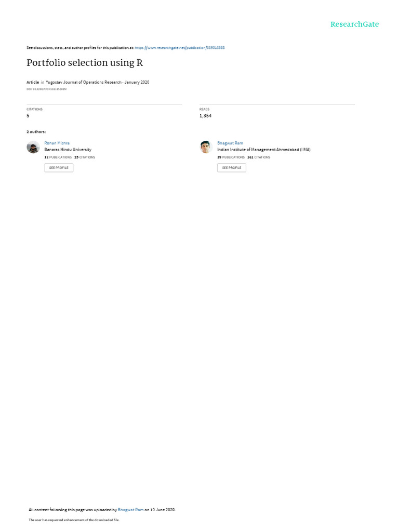Click Bhagwat Ram's 39 publications stat
The width and height of the screenshot is (399, 532).
click(x=231, y=157)
